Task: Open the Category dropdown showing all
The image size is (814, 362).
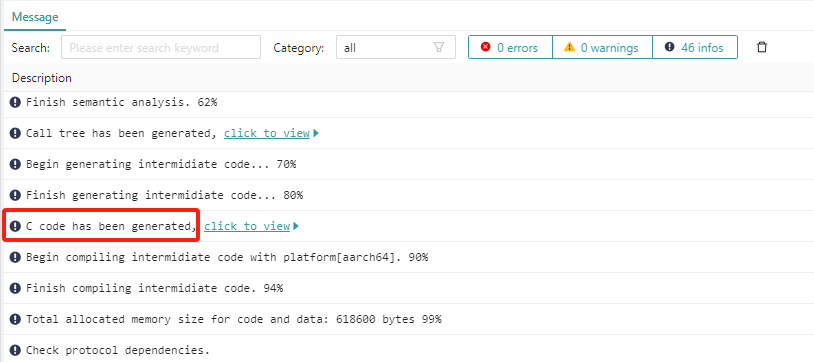Action: coord(396,47)
